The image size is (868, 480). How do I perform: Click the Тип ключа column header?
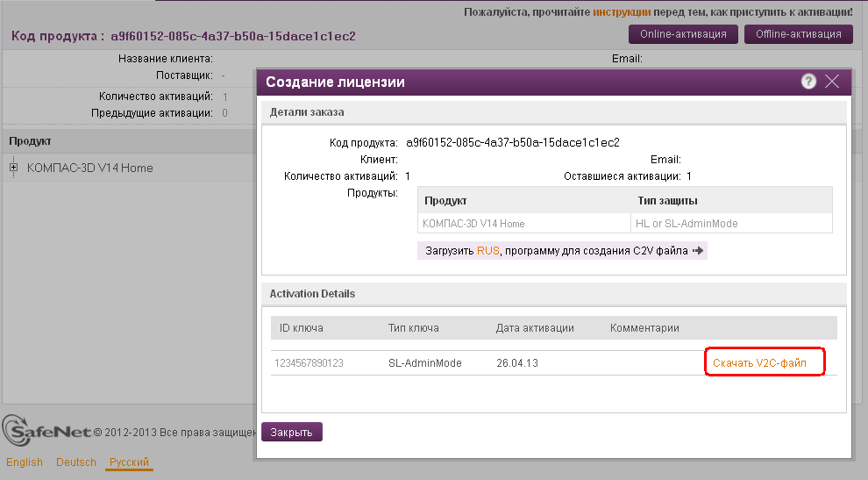[x=414, y=327]
